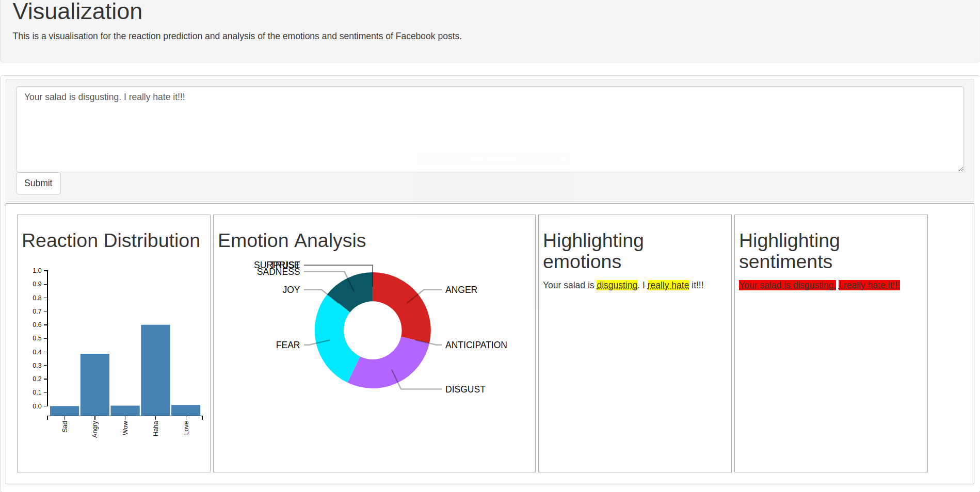
Task: Click inside the post text area
Action: coord(489,129)
